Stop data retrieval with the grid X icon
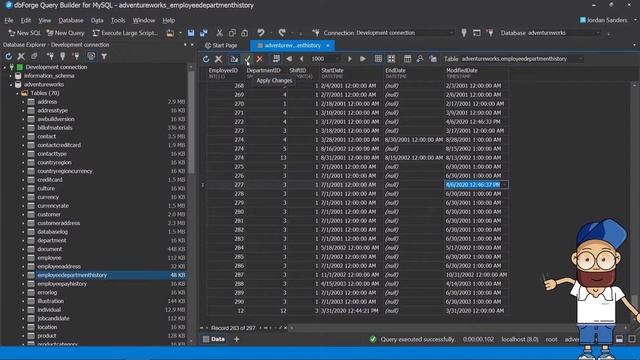Screen dimensions: 640x360 [x=218, y=59]
